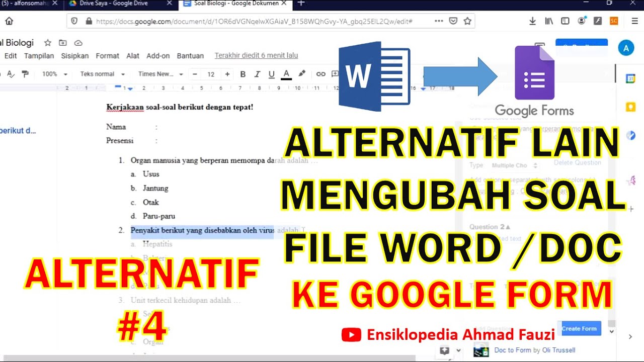Open the Edit menu
This screenshot has width=644, height=362.
click(11, 56)
